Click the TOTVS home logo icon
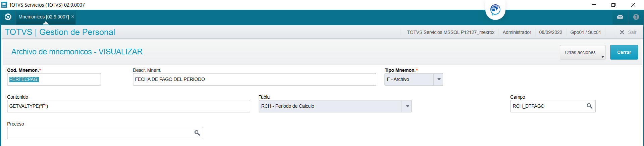The height and width of the screenshot is (146, 644). point(8,17)
